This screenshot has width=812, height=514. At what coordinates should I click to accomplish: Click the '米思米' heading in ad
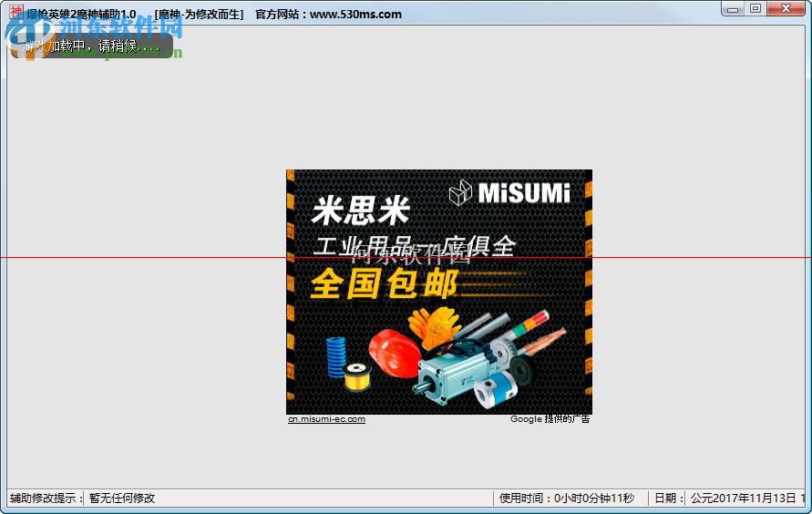coord(361,211)
